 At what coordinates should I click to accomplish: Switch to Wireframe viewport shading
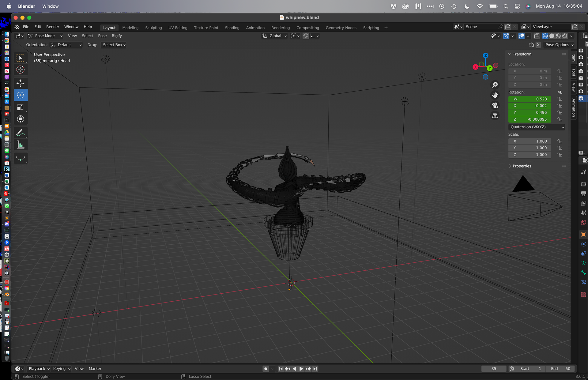545,36
